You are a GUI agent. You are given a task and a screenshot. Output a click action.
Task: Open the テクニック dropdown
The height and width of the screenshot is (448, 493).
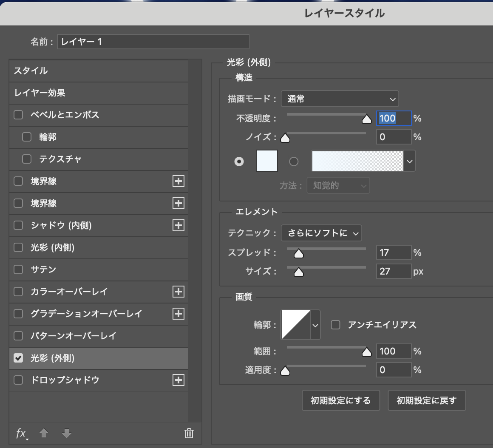[x=321, y=233]
